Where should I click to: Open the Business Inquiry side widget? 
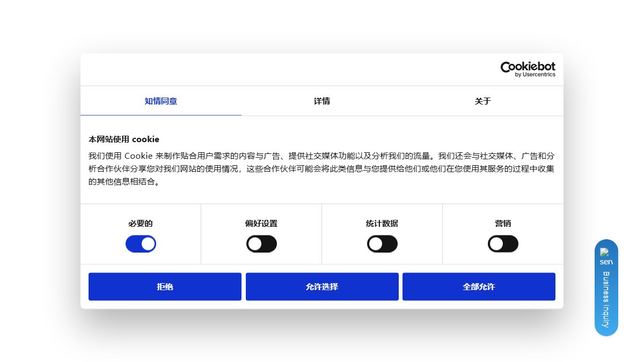[606, 287]
